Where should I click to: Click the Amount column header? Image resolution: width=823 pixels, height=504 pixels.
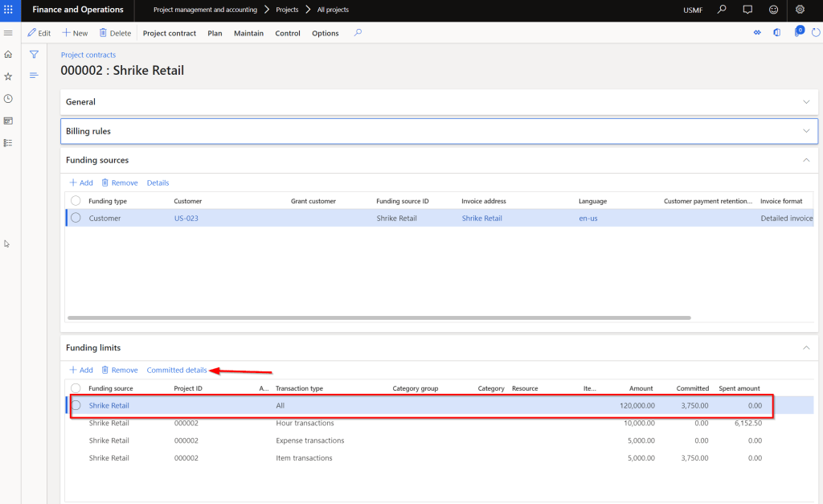[x=641, y=388]
